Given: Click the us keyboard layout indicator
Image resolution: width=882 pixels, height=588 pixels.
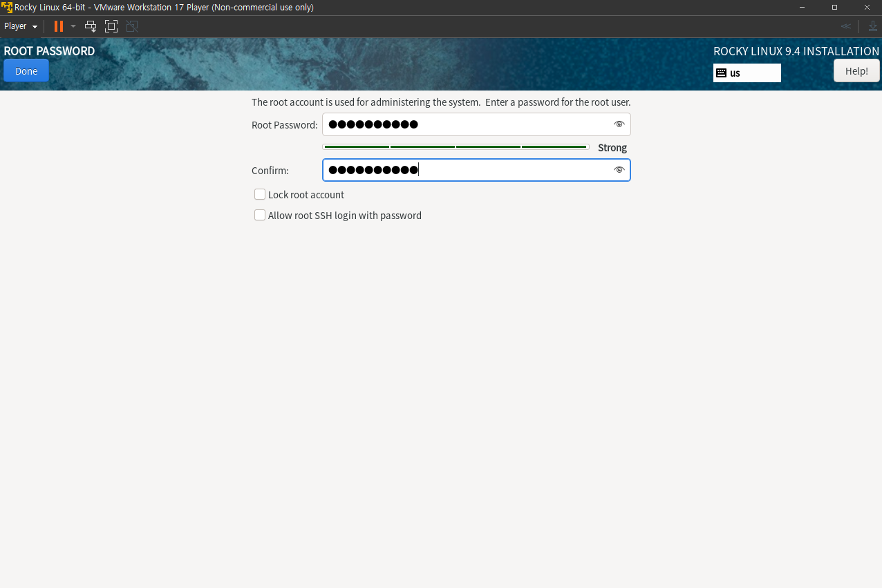Looking at the screenshot, I should (x=747, y=73).
